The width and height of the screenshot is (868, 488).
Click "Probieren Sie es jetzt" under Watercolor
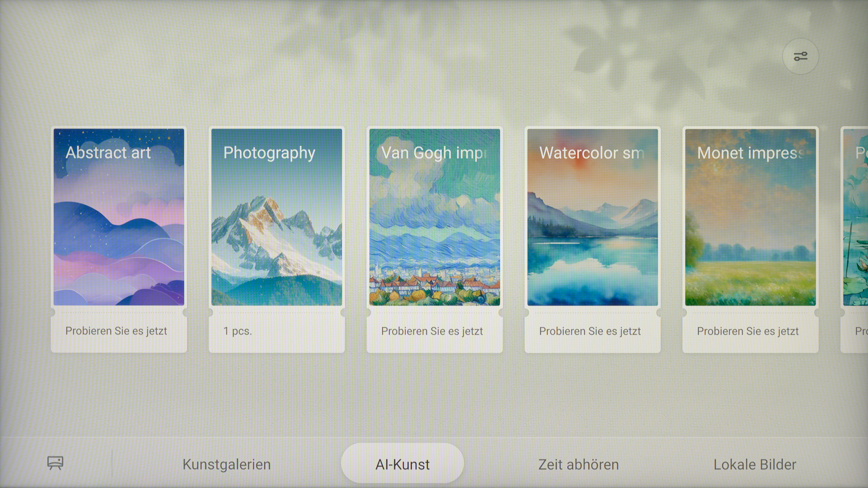[x=590, y=331]
